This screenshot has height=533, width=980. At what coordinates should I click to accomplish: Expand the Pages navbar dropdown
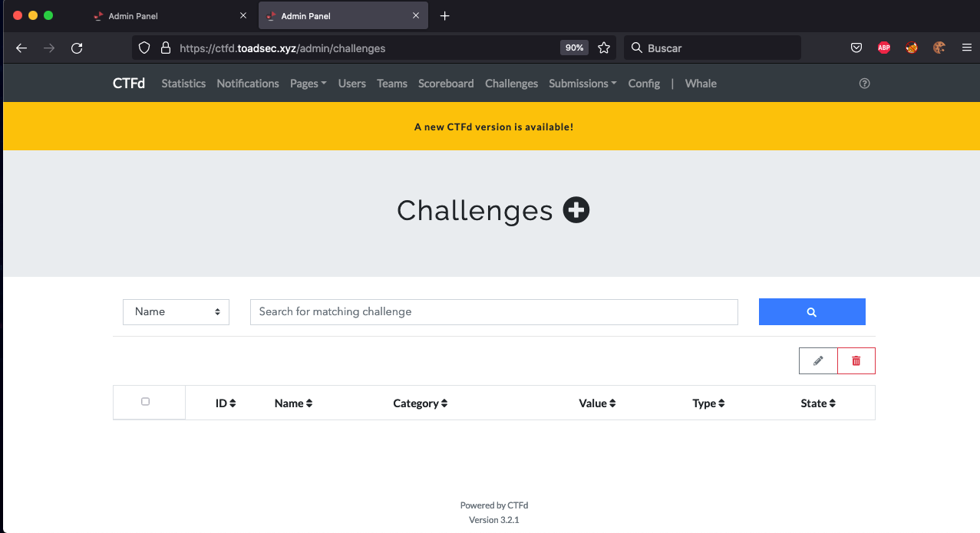309,84
